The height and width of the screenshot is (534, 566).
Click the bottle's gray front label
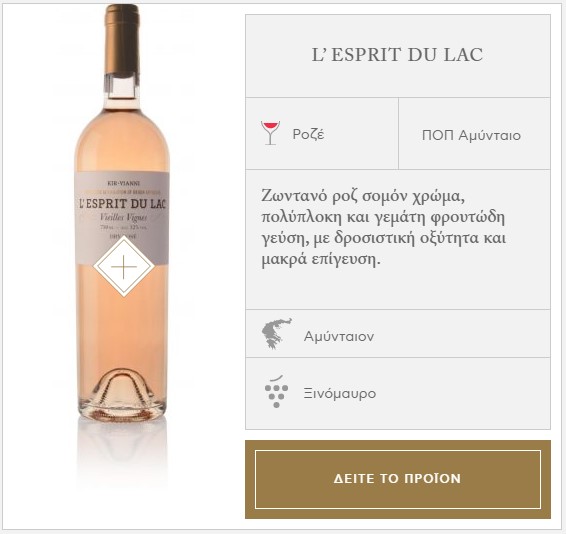point(122,218)
